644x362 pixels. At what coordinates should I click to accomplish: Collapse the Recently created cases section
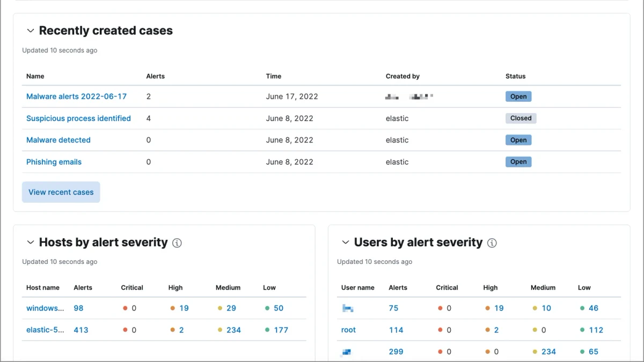[x=31, y=31]
